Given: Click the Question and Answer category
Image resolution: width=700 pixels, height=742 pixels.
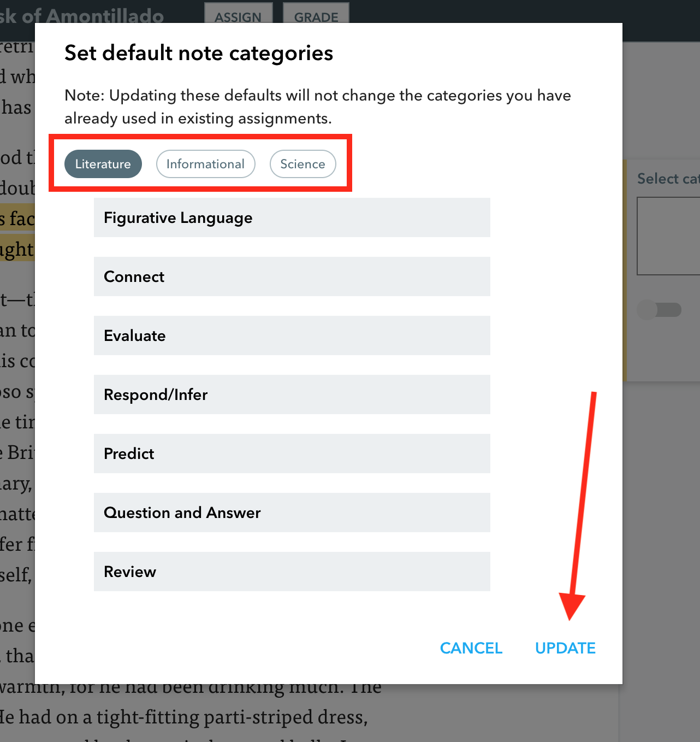Looking at the screenshot, I should click(x=292, y=513).
